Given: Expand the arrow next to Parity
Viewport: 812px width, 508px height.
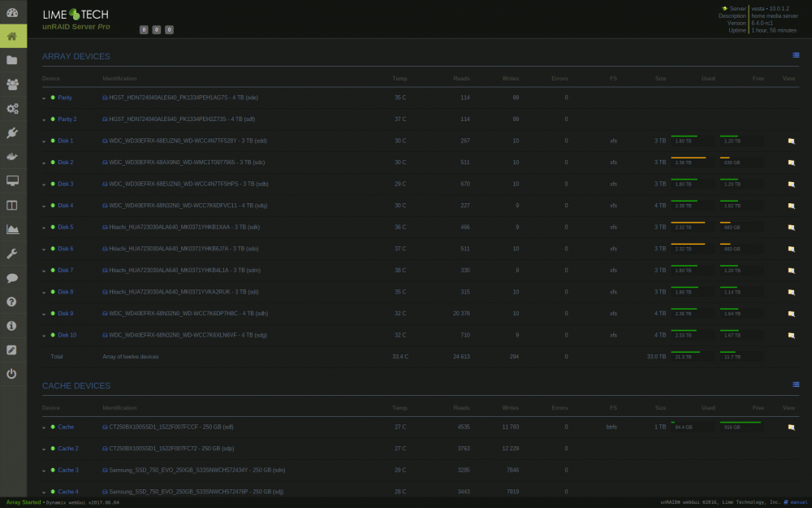Looking at the screenshot, I should (x=44, y=98).
